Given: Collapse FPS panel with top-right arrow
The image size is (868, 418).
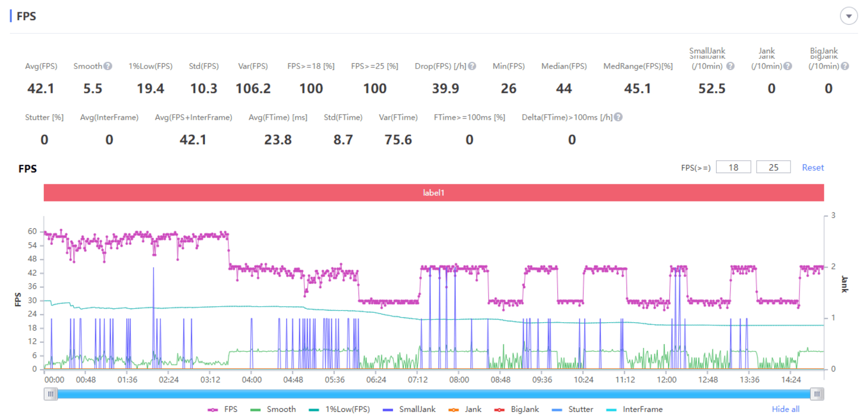Looking at the screenshot, I should coord(849,16).
